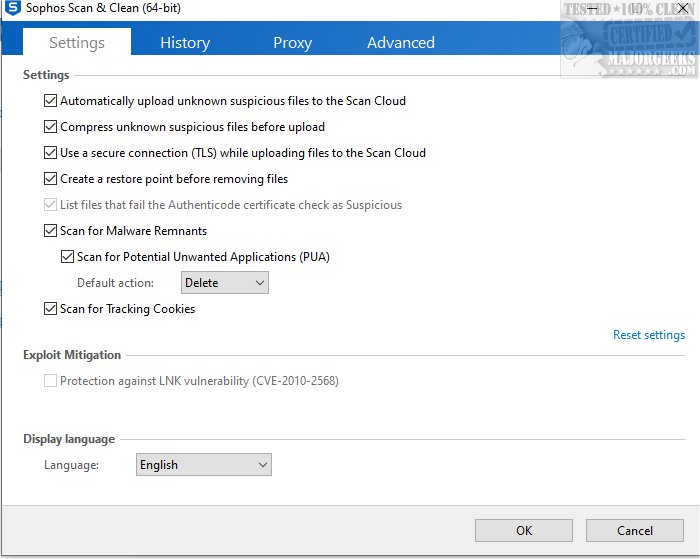This screenshot has height=559, width=700.
Task: Click the LNK vulnerability protection checkbox
Action: point(51,381)
